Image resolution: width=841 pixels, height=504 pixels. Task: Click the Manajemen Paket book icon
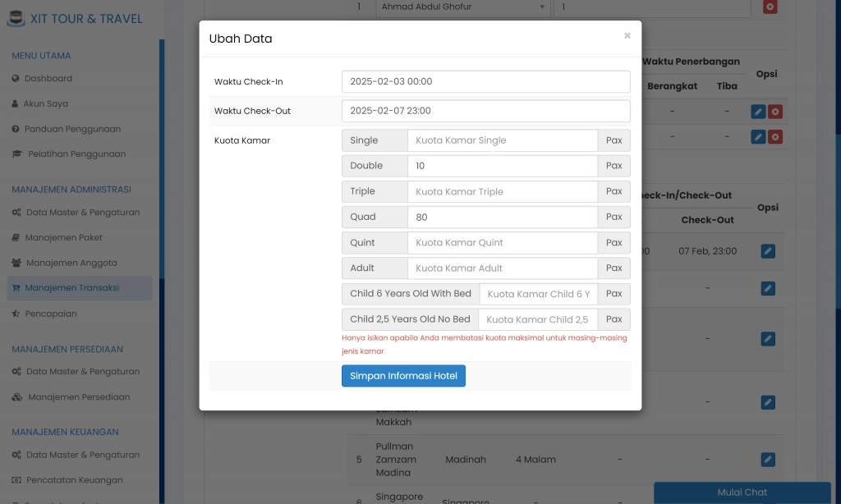[16, 238]
